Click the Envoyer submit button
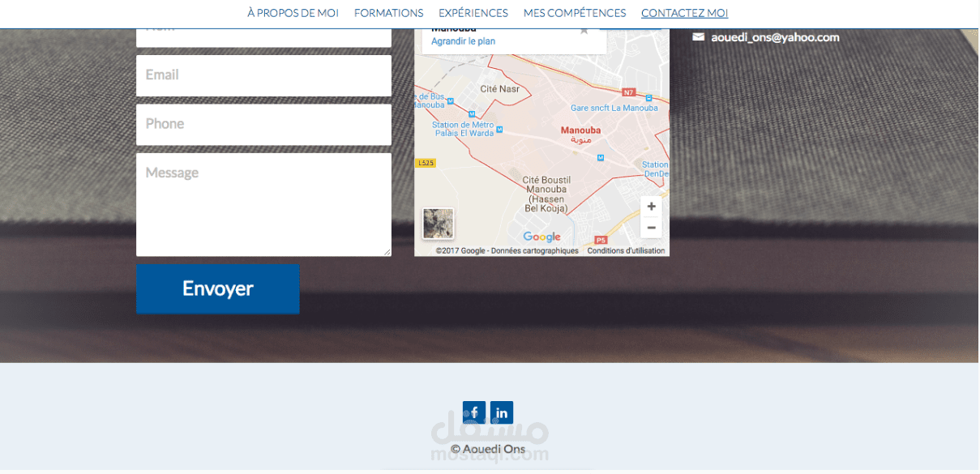The height and width of the screenshot is (474, 980). tap(218, 288)
